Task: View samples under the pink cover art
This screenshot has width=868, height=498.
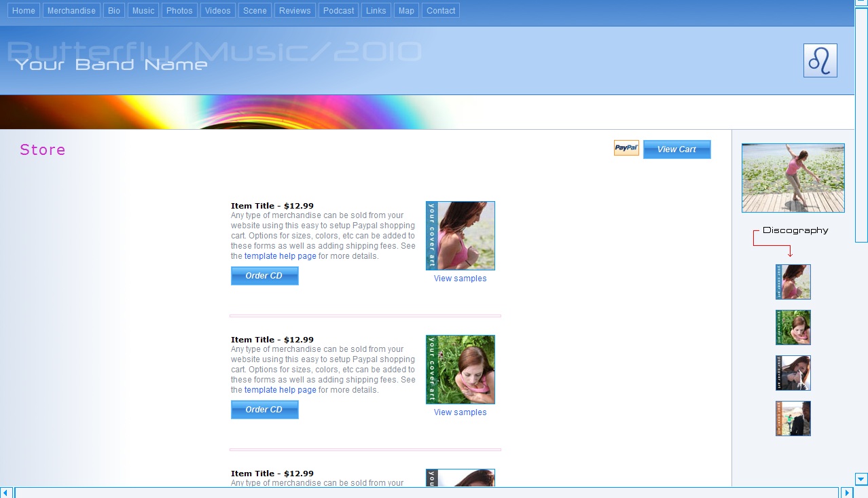Action: (460, 279)
